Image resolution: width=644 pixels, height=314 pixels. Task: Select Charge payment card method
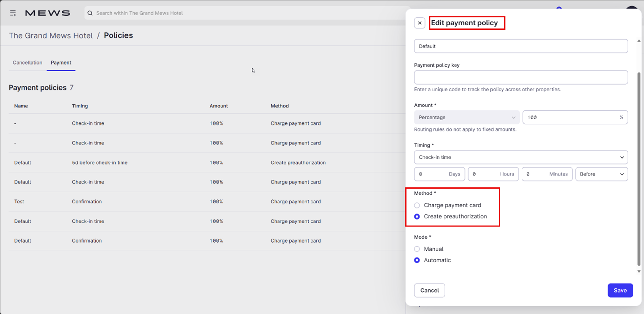[x=417, y=205]
